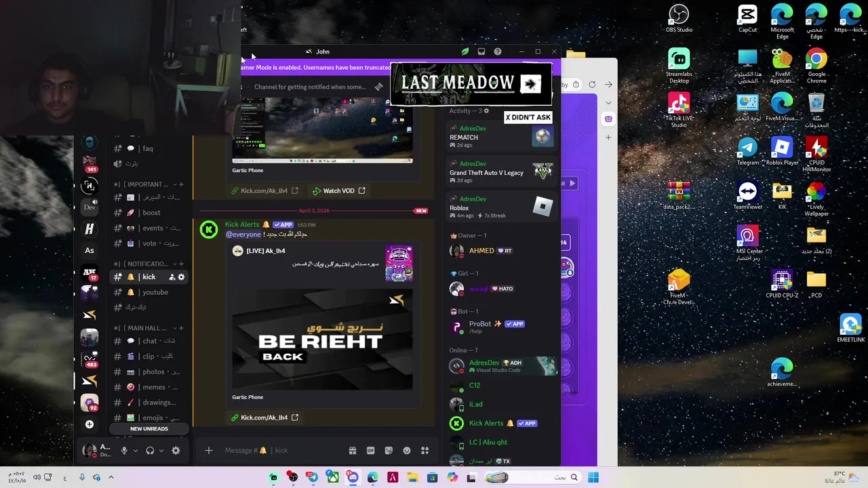Toggle Discord headphones deafen
Screen dimensions: 868x488
150,450
